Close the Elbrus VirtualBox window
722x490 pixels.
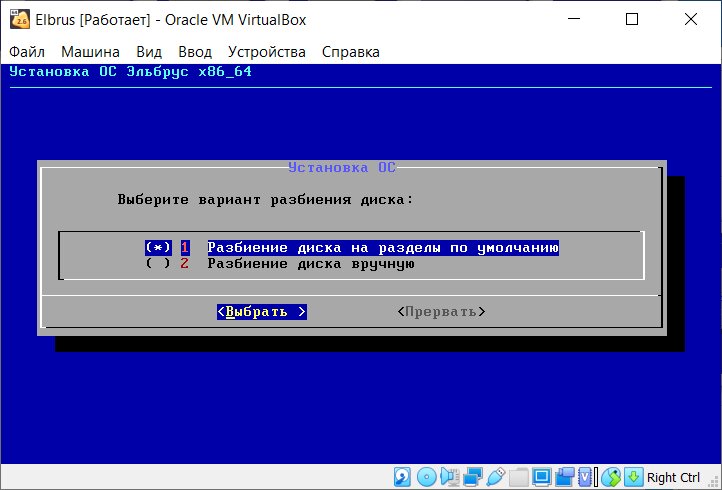click(691, 19)
